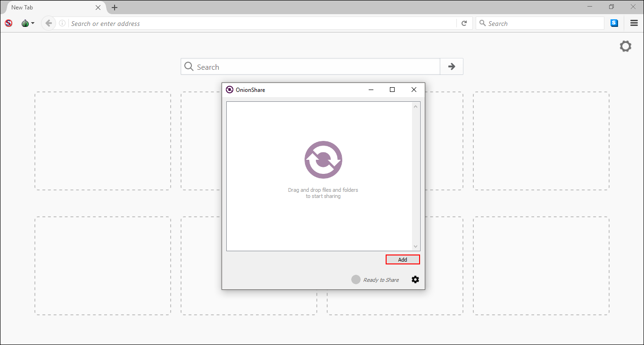Click the browser back arrow button
The height and width of the screenshot is (345, 644).
pos(48,23)
